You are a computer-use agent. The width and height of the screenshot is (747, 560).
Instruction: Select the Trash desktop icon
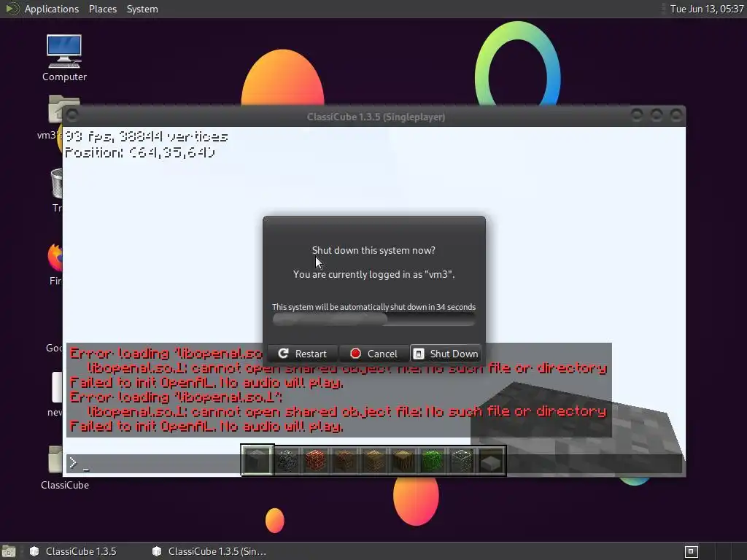coord(56,190)
